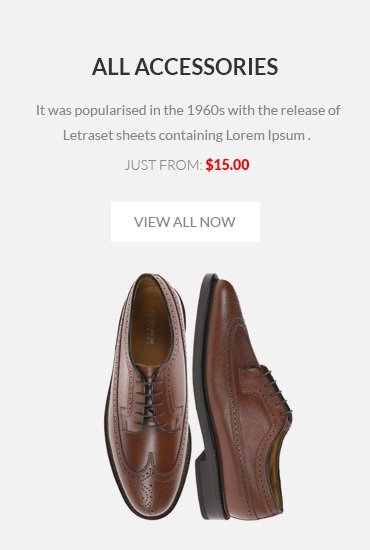Screen dimensions: 370x550
Task: Click the text line mentioning the 1960s
Action: click(188, 110)
